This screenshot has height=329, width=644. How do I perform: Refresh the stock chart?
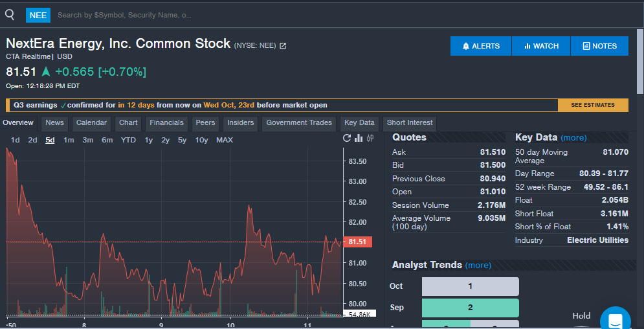point(348,138)
